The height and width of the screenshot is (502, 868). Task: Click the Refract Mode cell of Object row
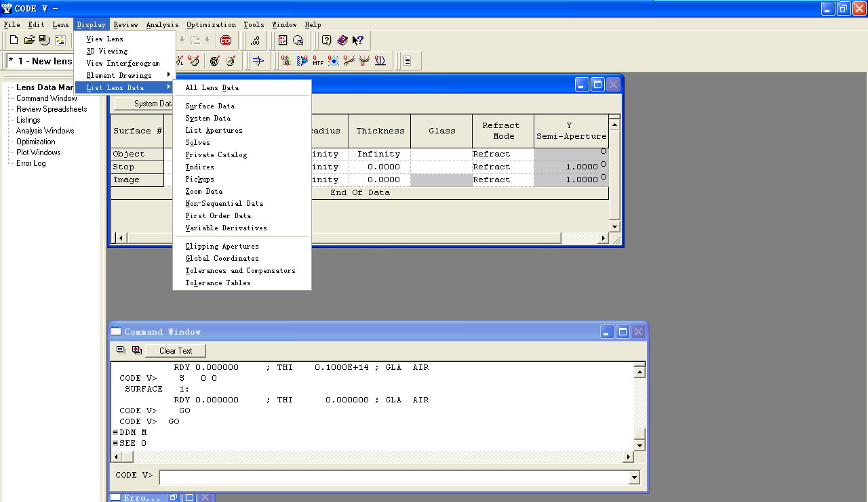click(503, 154)
